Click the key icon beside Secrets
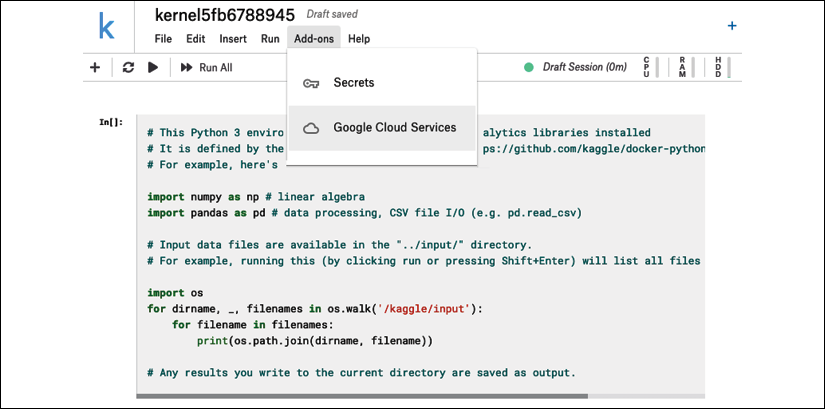The image size is (825, 409). coord(311,83)
